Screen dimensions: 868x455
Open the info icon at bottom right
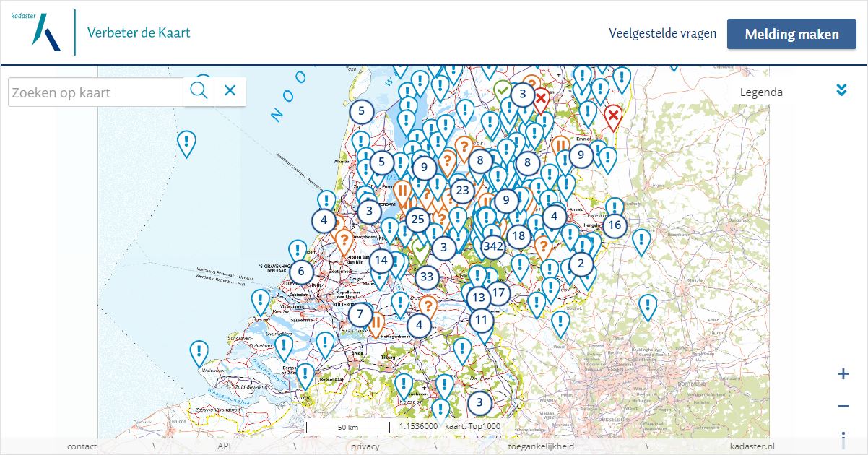point(843,438)
